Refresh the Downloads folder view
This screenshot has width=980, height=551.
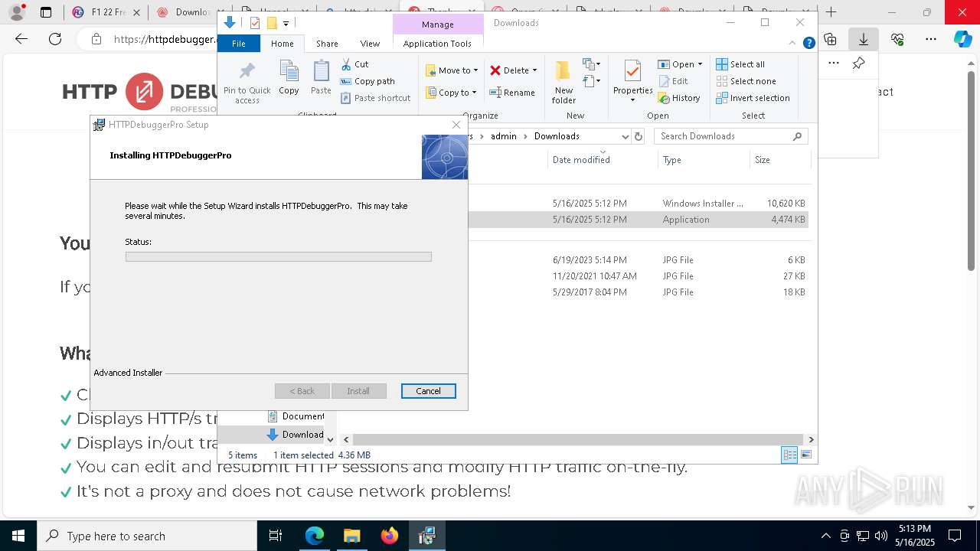[x=639, y=136]
